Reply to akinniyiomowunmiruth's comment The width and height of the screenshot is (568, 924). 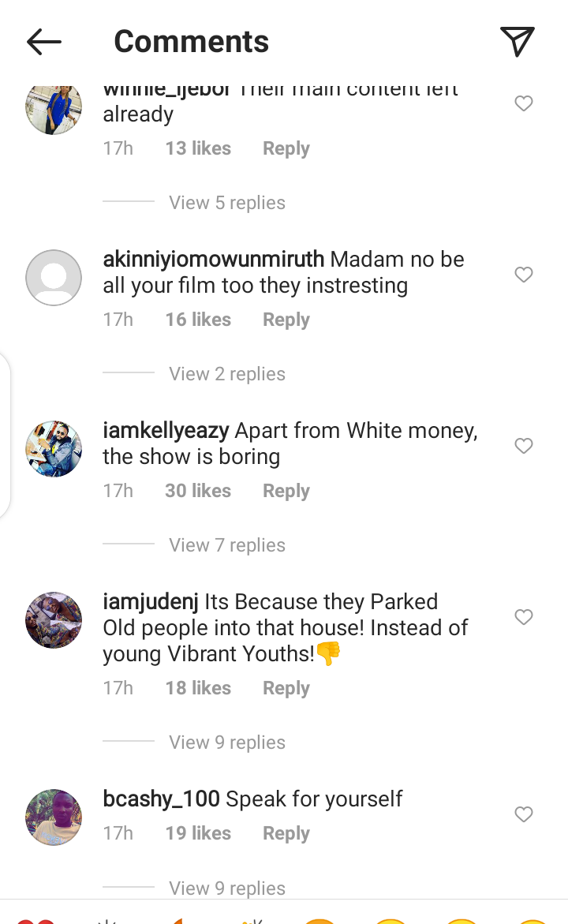coord(286,320)
